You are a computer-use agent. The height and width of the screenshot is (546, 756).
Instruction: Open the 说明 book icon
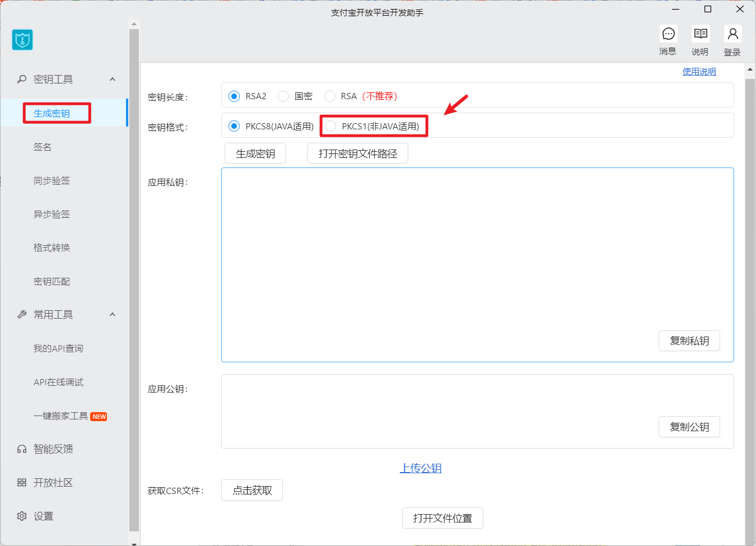701,34
